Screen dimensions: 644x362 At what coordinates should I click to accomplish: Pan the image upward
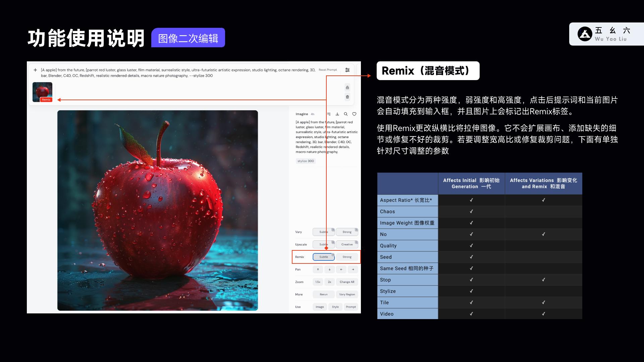pos(318,269)
